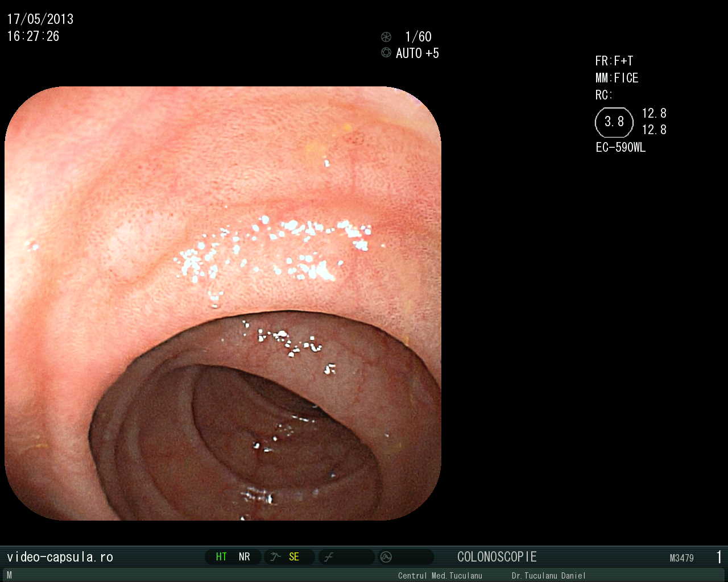Image resolution: width=728 pixels, height=582 pixels.
Task: Click the image counter number 1
Action: 719,557
